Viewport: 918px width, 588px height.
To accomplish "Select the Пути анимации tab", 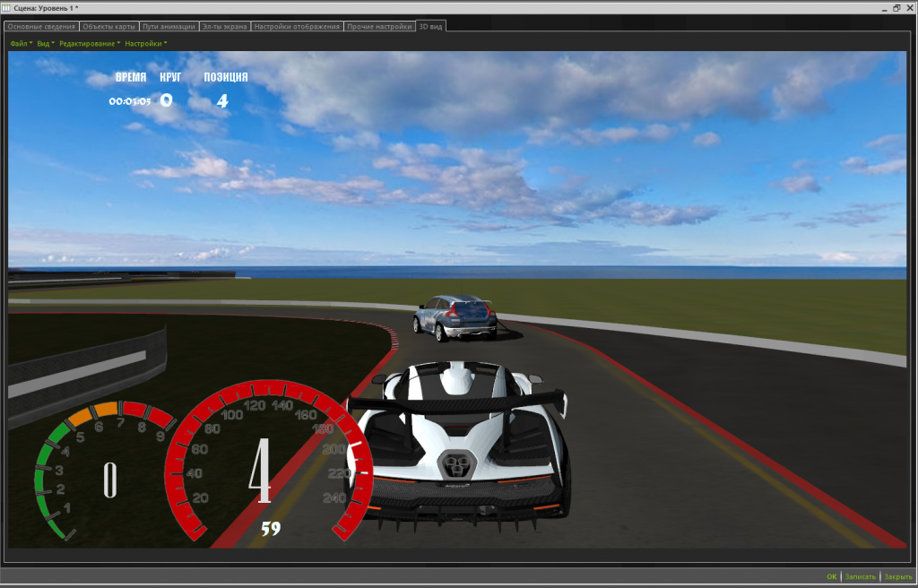I will [169, 26].
